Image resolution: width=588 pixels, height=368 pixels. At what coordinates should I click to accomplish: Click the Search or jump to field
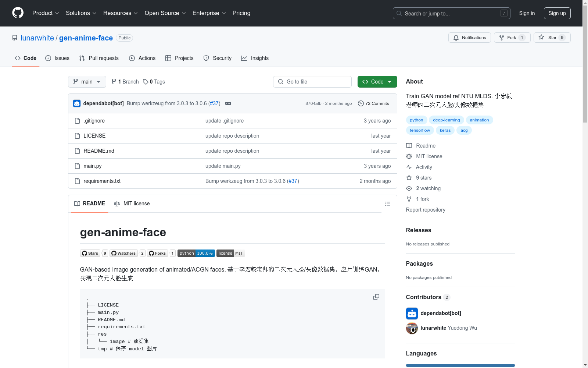[451, 13]
